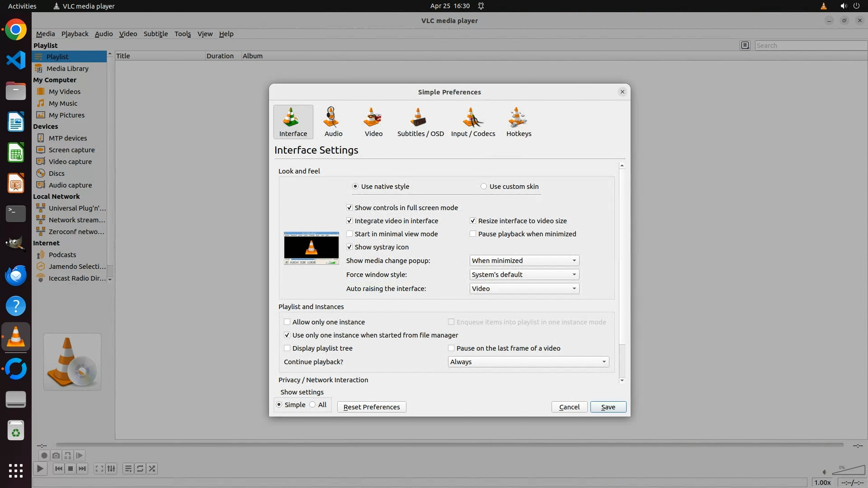The height and width of the screenshot is (488, 868).
Task: Click the extended settings equalizer icon
Action: (111, 469)
